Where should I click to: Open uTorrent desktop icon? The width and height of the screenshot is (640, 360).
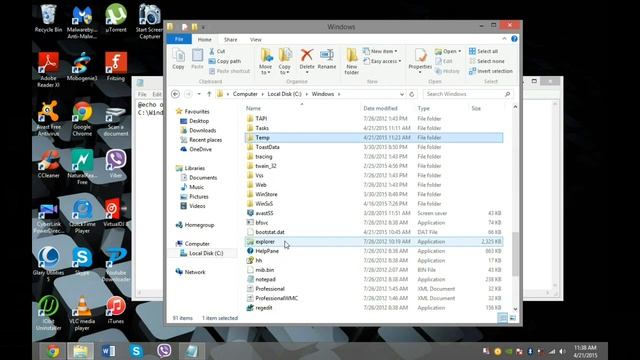coord(116,18)
